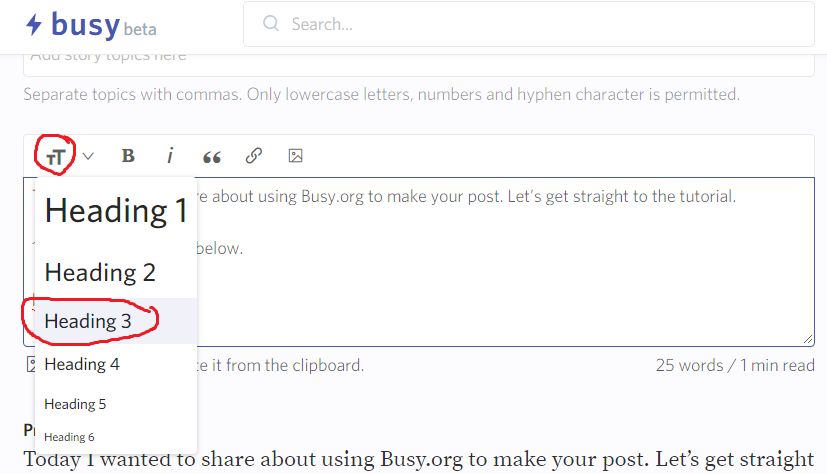
Task: Choose Heading 5 from the menu
Action: pos(116,404)
